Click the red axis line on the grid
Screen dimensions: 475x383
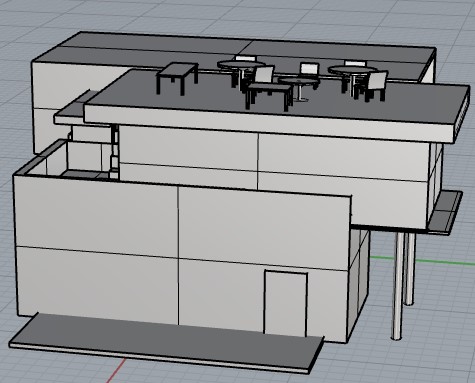(116, 370)
